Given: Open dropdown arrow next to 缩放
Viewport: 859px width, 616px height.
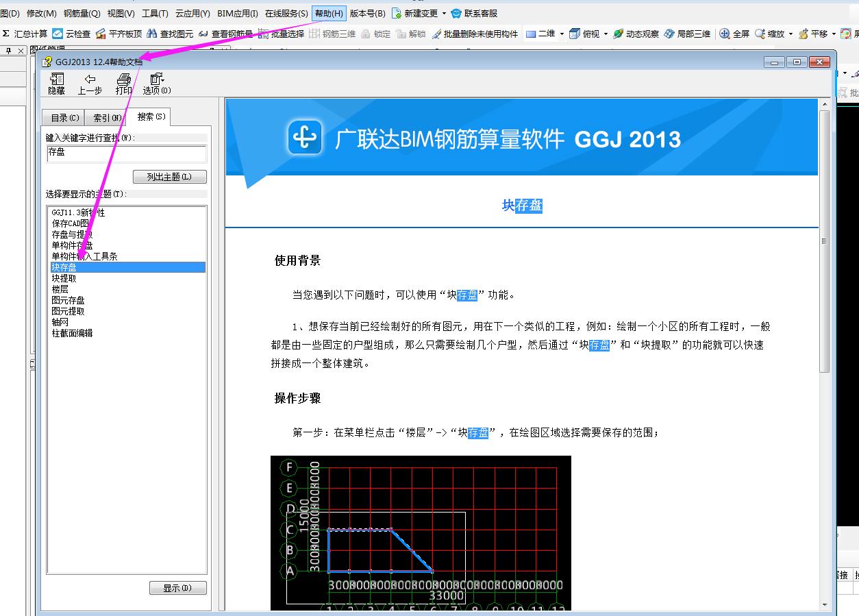Looking at the screenshot, I should point(790,34).
